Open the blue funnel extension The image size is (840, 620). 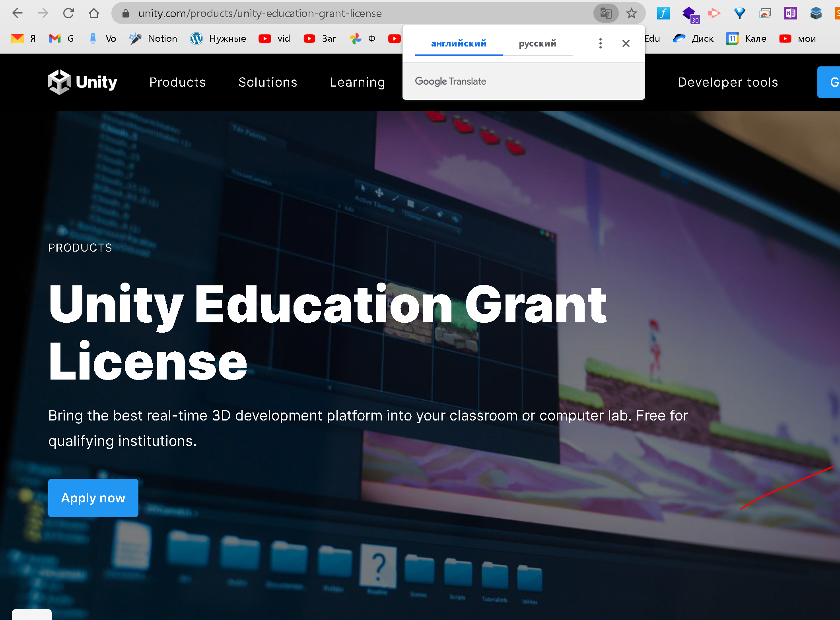coord(740,14)
